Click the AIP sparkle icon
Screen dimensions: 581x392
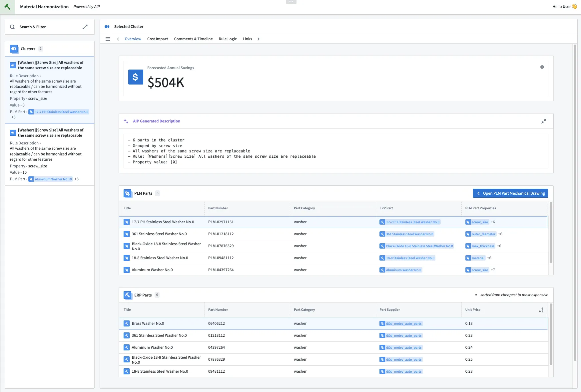point(126,121)
